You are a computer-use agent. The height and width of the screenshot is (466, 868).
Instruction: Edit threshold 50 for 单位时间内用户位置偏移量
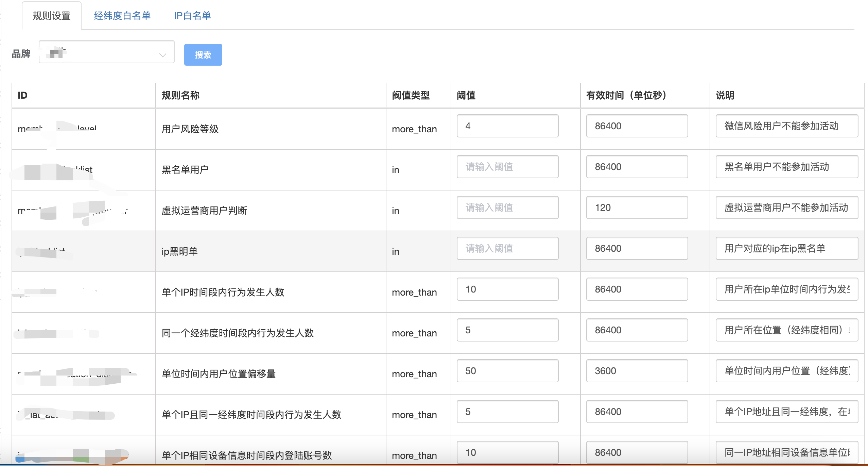click(x=507, y=371)
